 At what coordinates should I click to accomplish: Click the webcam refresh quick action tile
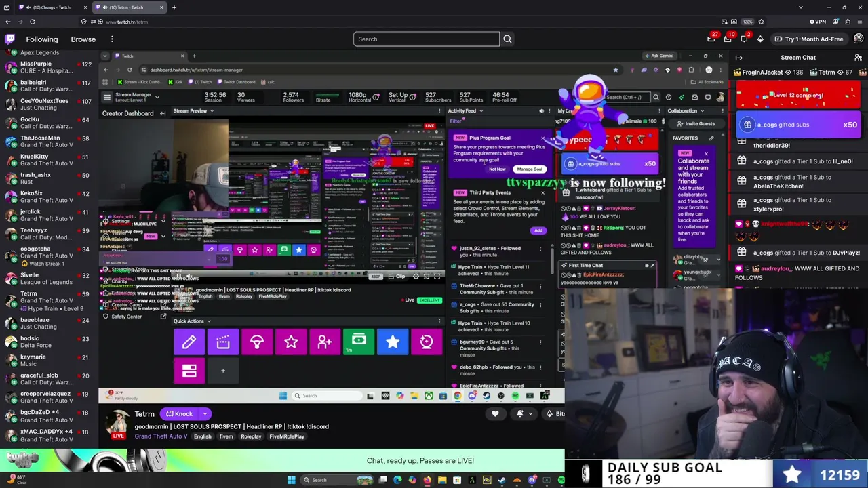pos(427,342)
